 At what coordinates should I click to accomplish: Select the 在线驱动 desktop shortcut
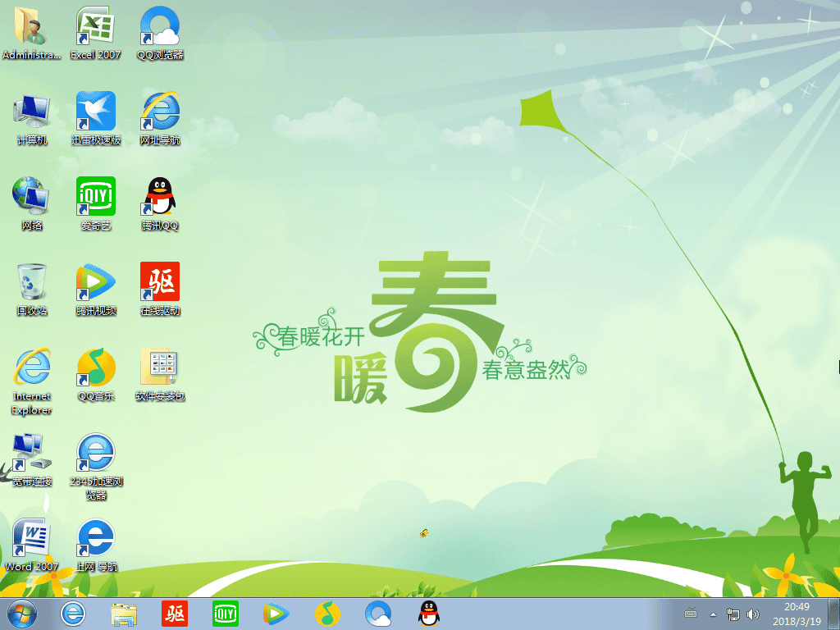tap(160, 290)
